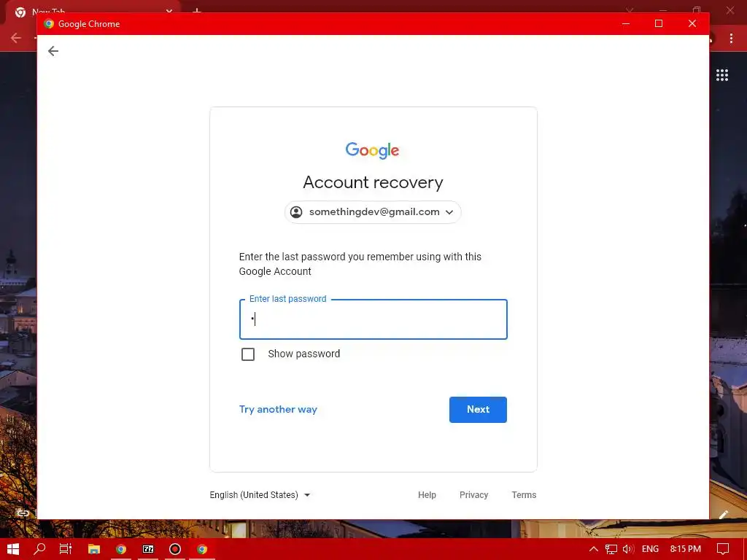Click the Show password label text
Image resolution: width=747 pixels, height=560 pixels.
pos(304,354)
